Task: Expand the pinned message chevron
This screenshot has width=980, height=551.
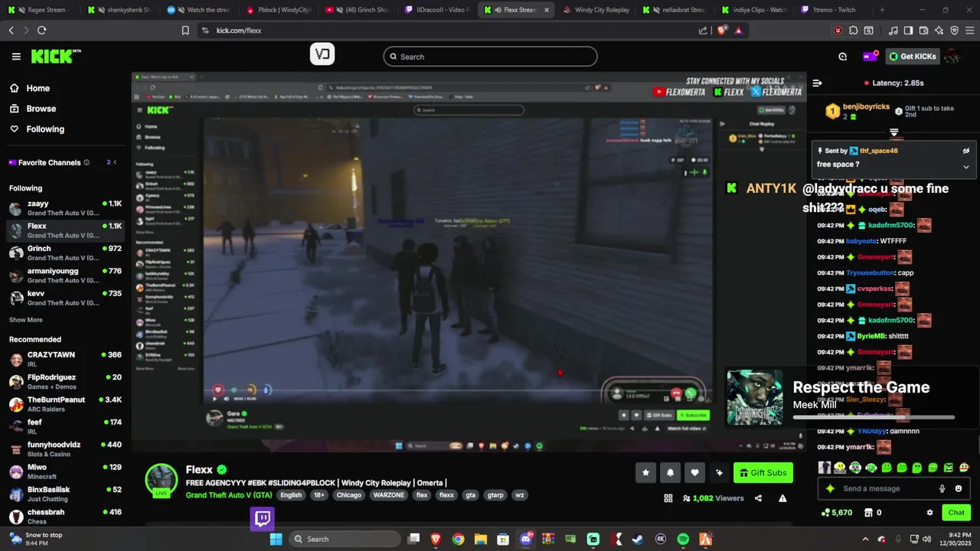Action: [x=966, y=166]
